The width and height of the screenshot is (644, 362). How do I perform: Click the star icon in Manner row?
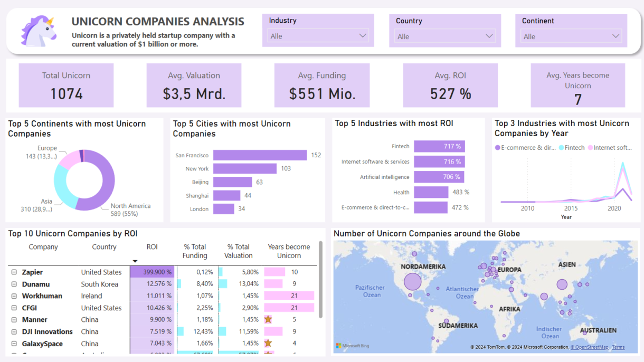coord(268,320)
